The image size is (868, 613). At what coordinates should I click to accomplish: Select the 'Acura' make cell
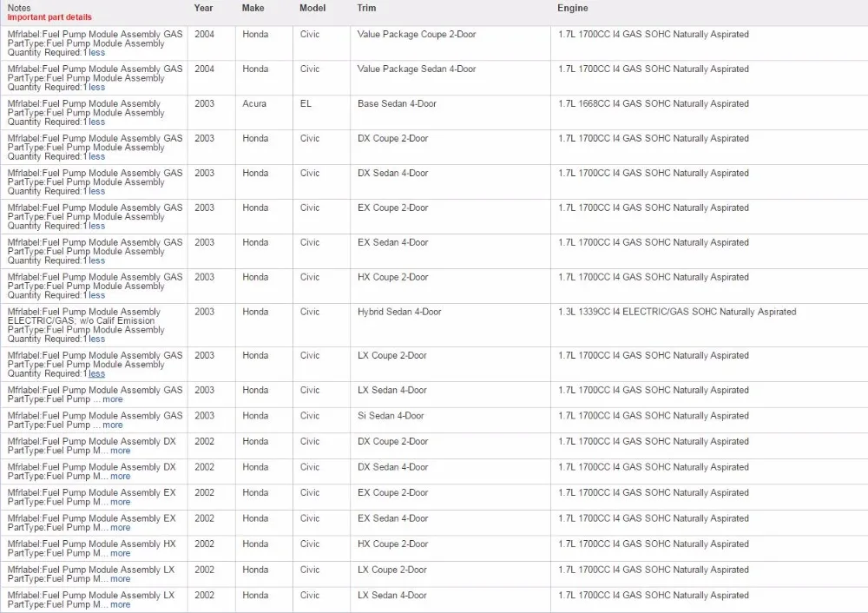(x=254, y=103)
